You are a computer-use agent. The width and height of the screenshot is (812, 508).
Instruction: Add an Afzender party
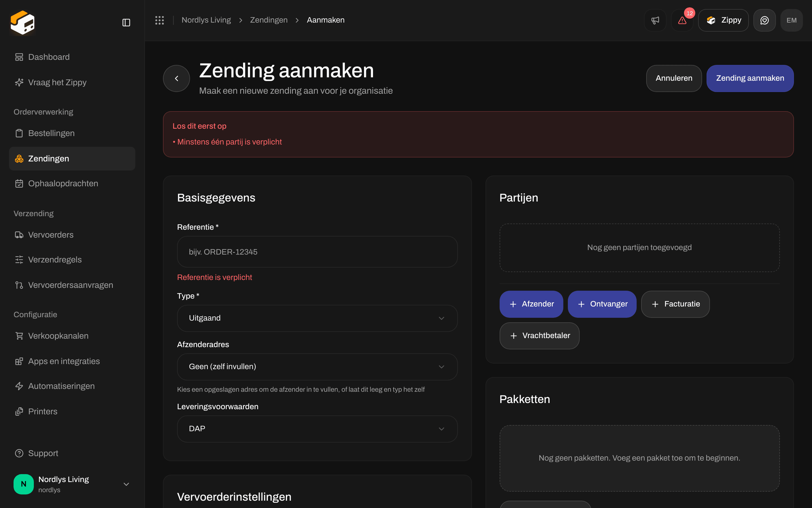coord(531,304)
